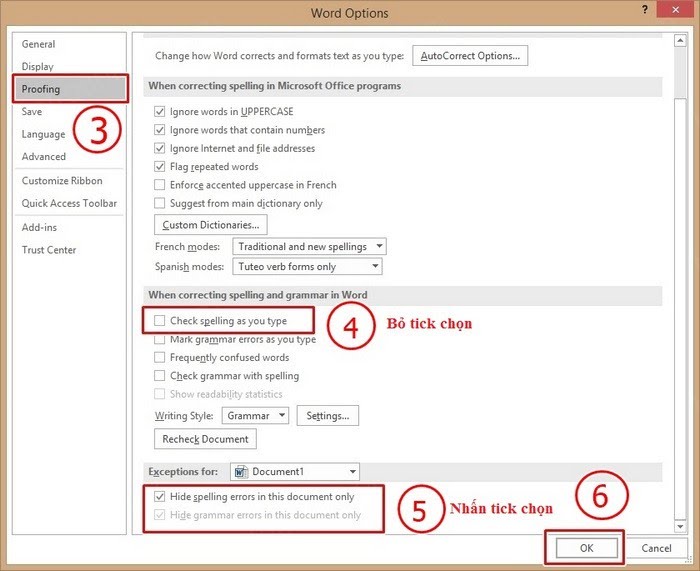The height and width of the screenshot is (571, 700).
Task: Open AutoCorrect Options
Action: coord(470,56)
